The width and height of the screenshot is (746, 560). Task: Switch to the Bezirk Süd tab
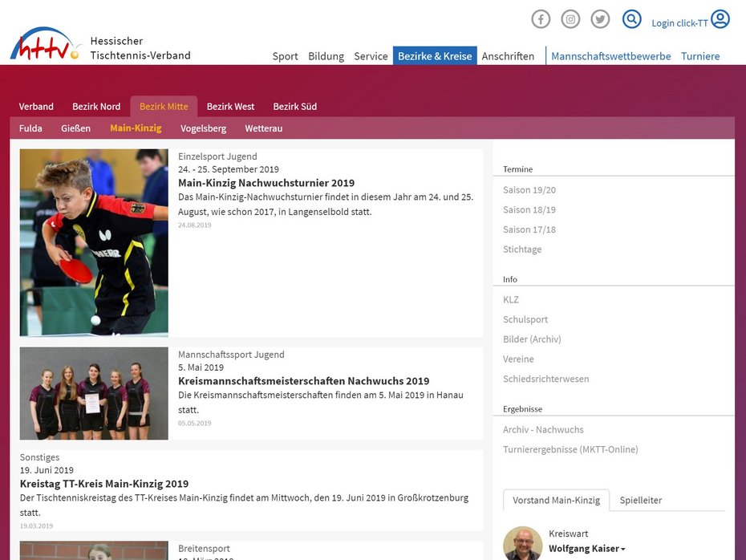pos(294,107)
